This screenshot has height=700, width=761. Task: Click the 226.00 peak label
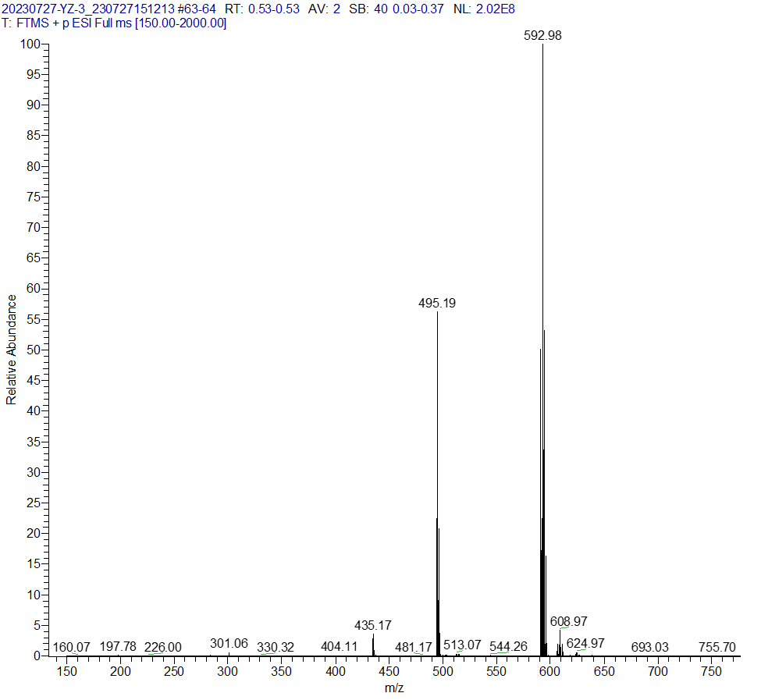click(x=163, y=647)
